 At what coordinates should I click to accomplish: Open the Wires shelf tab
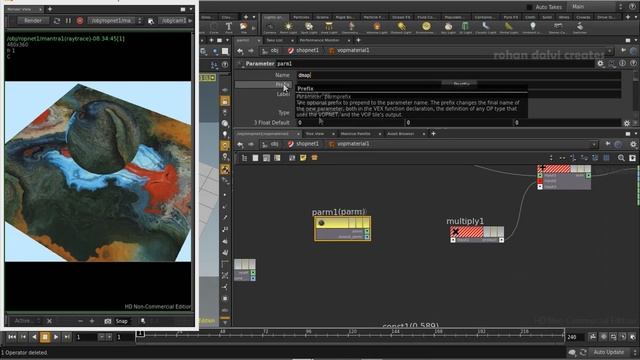pos(564,17)
